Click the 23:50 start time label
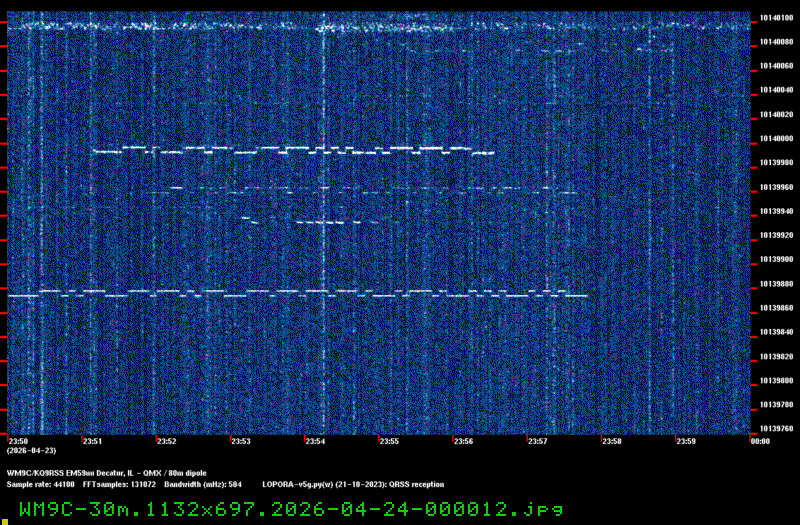 tap(18, 441)
